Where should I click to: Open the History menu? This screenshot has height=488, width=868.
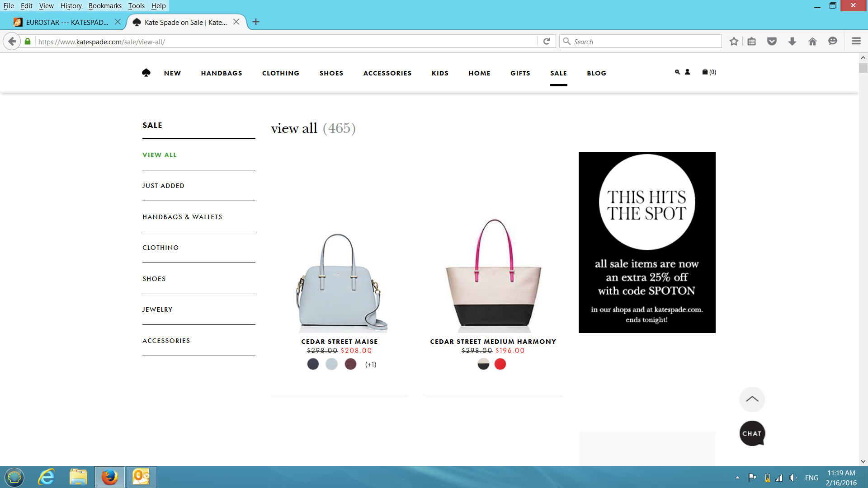[71, 6]
